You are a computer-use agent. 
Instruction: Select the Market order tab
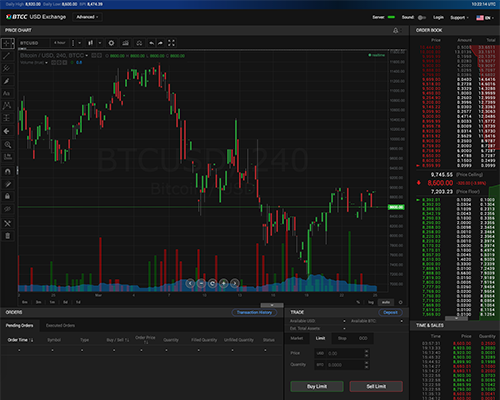pos(297,338)
